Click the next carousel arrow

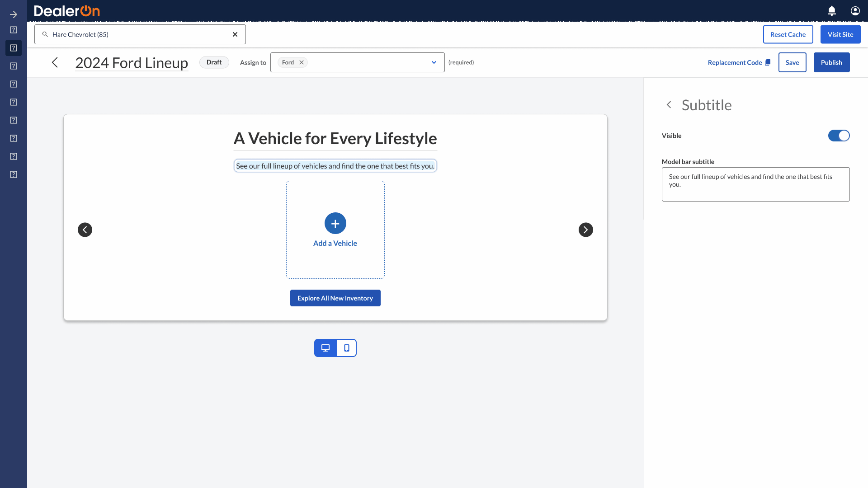click(586, 230)
